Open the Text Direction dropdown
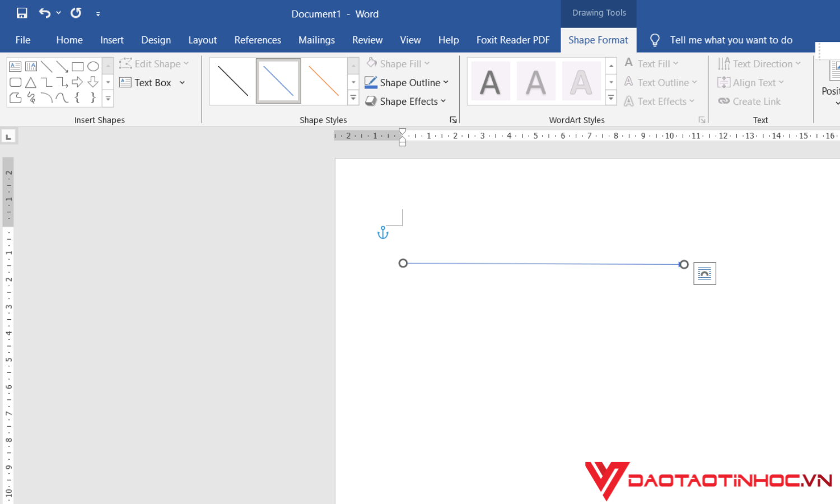 pyautogui.click(x=759, y=64)
